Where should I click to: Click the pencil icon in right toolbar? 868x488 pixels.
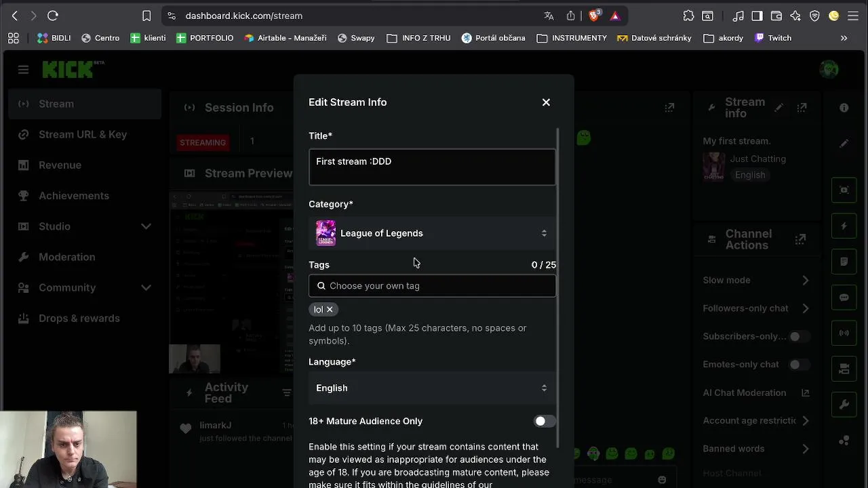pyautogui.click(x=844, y=144)
